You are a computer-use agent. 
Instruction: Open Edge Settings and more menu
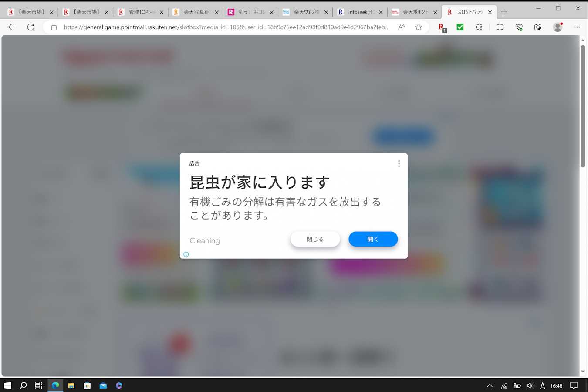pyautogui.click(x=577, y=27)
